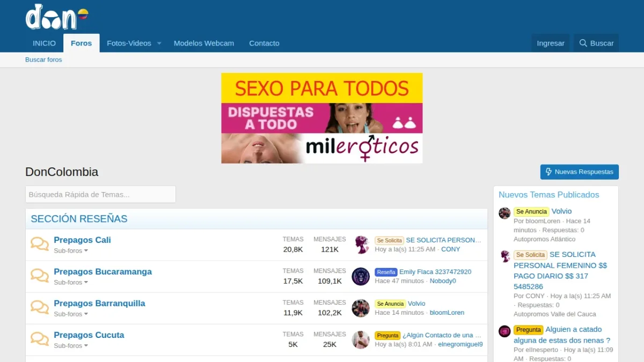The image size is (644, 362).
Task: Click the Prepagos Barranquilla forum bubble icon
Action: pyautogui.click(x=40, y=307)
